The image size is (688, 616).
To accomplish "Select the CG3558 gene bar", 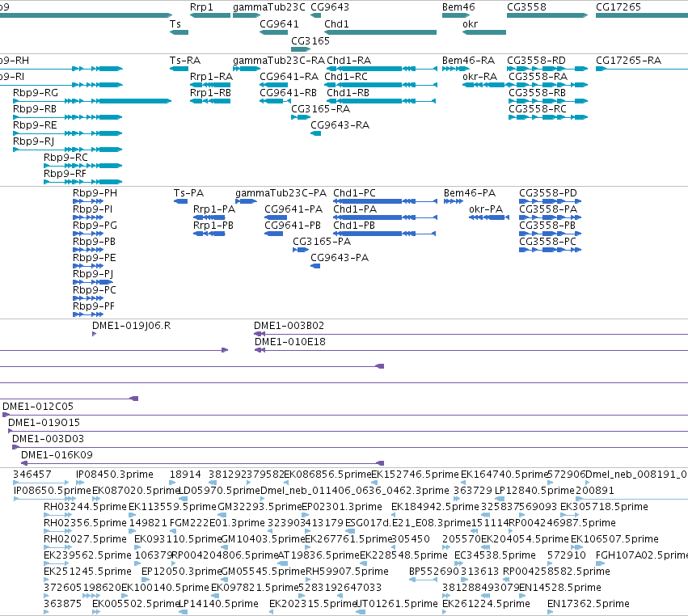I will coord(547,15).
